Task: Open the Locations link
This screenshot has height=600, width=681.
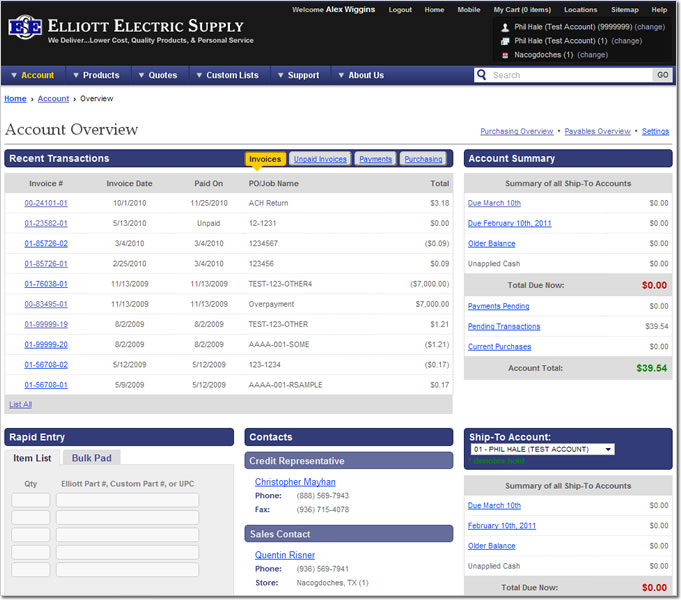Action: pos(581,10)
